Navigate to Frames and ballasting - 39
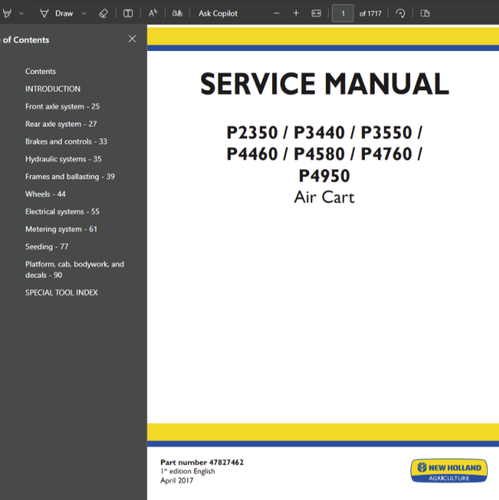 pyautogui.click(x=70, y=177)
